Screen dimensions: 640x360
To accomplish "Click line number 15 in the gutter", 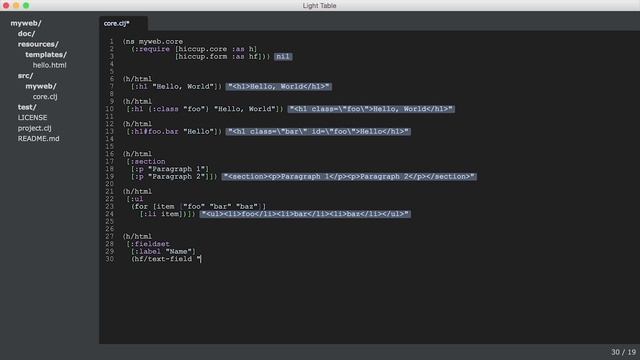I will [x=109, y=147].
